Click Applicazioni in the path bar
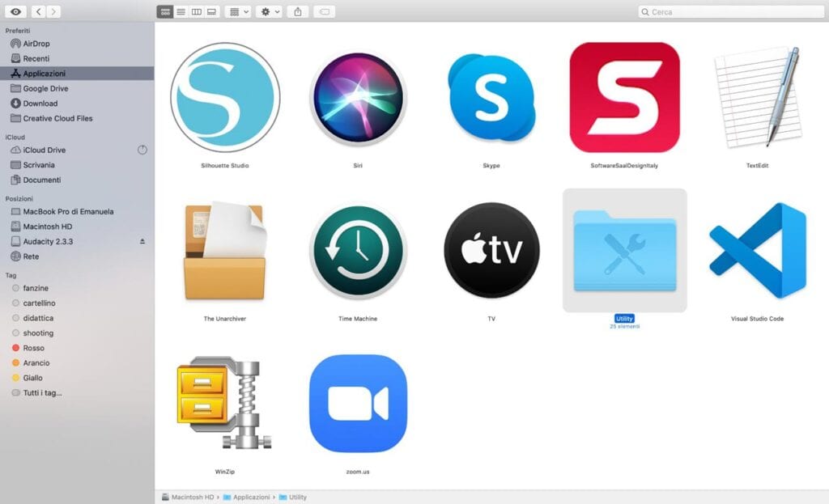The width and height of the screenshot is (829, 504). pos(246,498)
